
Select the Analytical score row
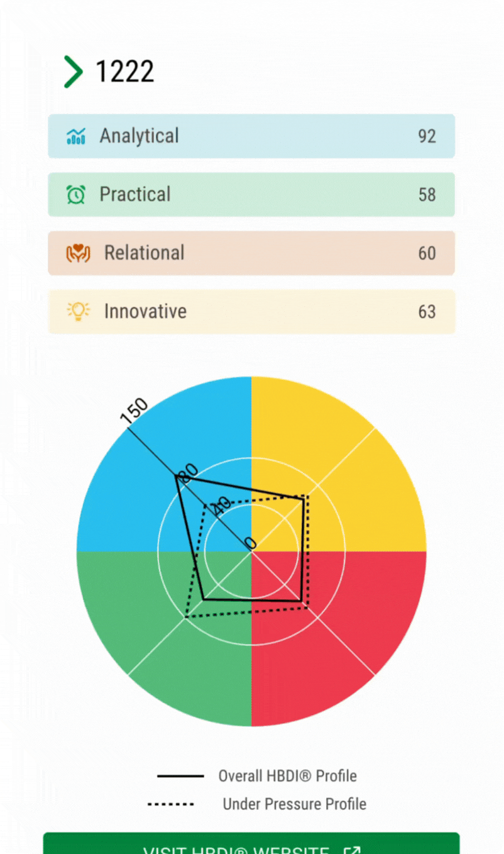251,136
